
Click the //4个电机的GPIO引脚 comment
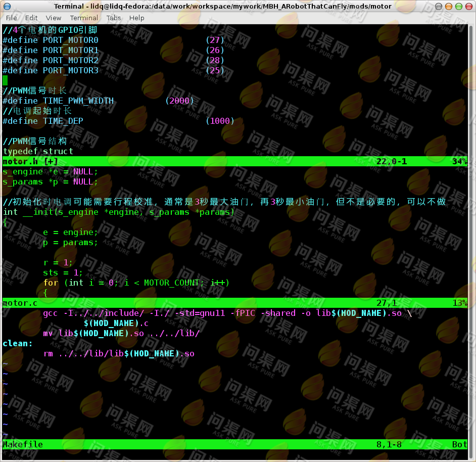point(50,30)
